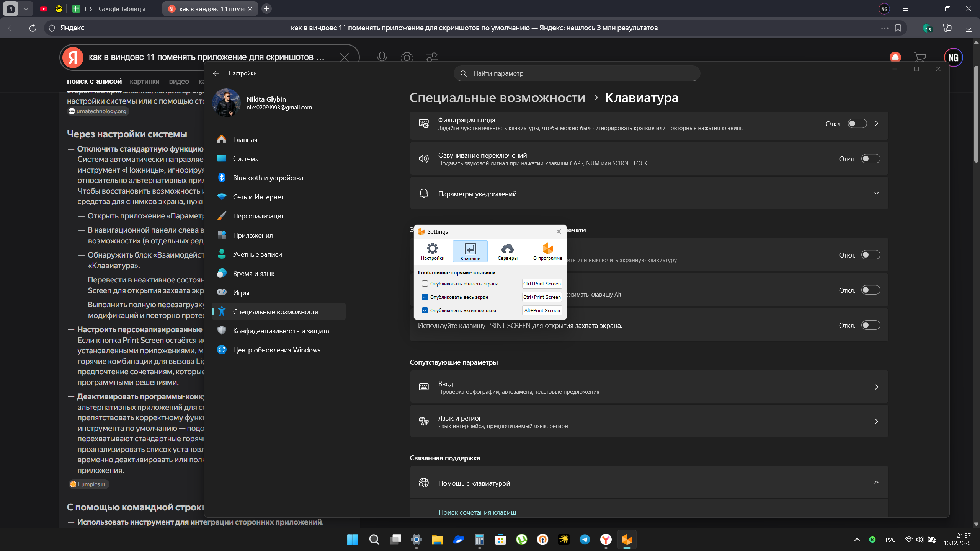Open the О программе tab in the Settings dialog
The width and height of the screenshot is (980, 551).
[547, 251]
